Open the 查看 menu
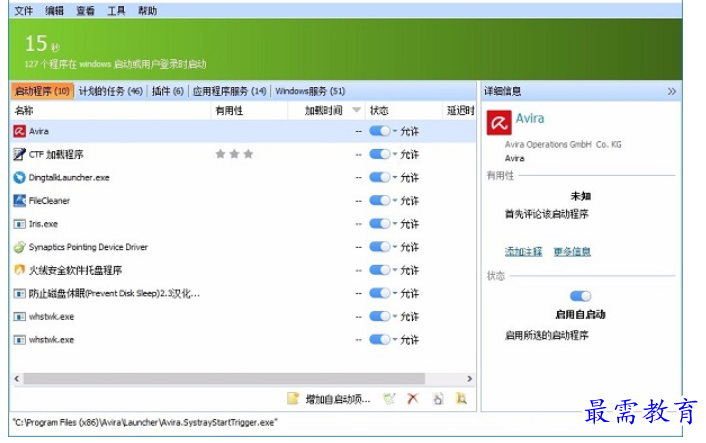Screen dimensions: 706x443 pyautogui.click(x=85, y=10)
